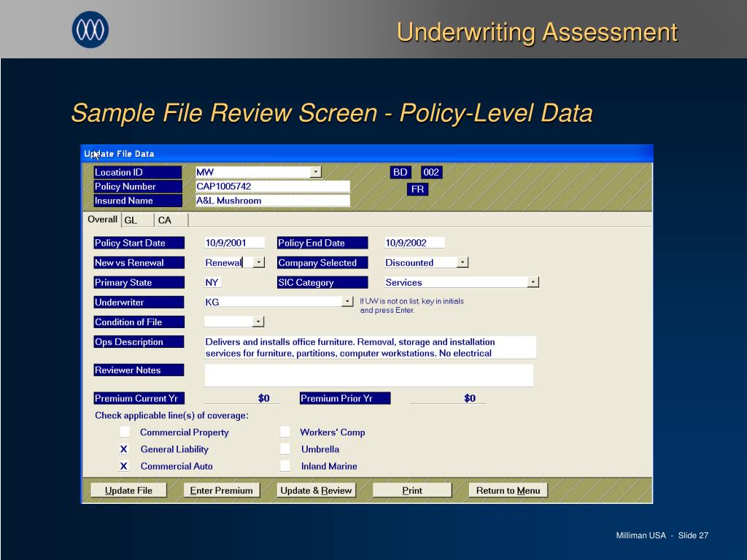Check the Inland Marine checkbox
This screenshot has height=560, width=747.
click(x=285, y=466)
